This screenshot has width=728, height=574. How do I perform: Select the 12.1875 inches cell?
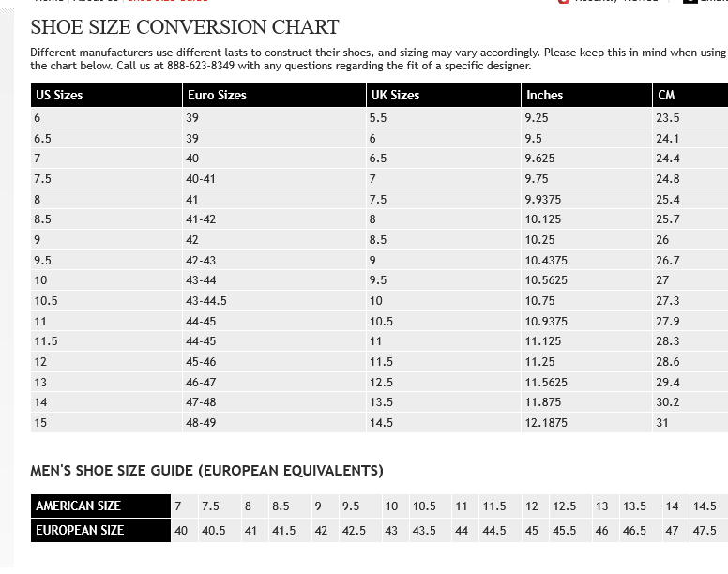pos(587,423)
